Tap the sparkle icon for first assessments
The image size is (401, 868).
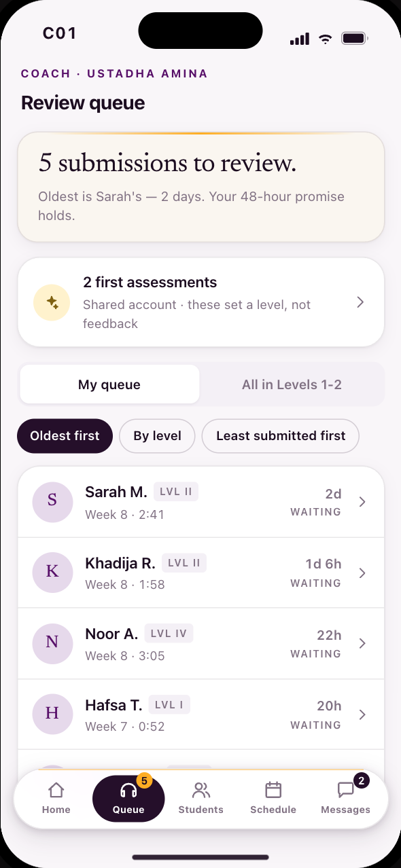click(52, 303)
